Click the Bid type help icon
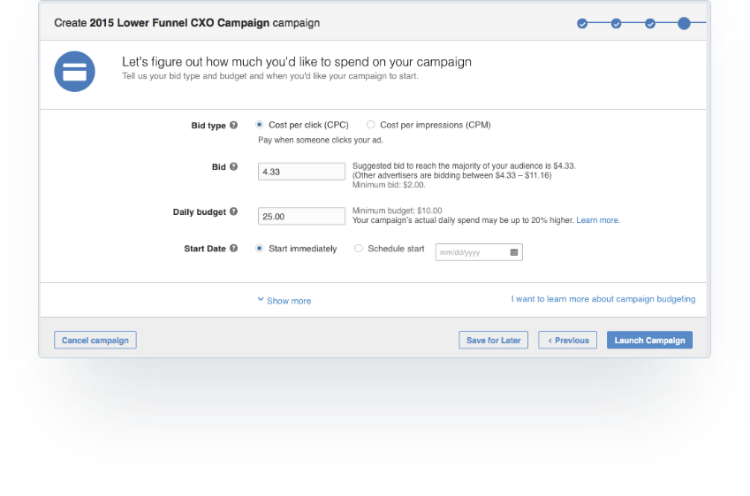750x496 pixels. [234, 125]
